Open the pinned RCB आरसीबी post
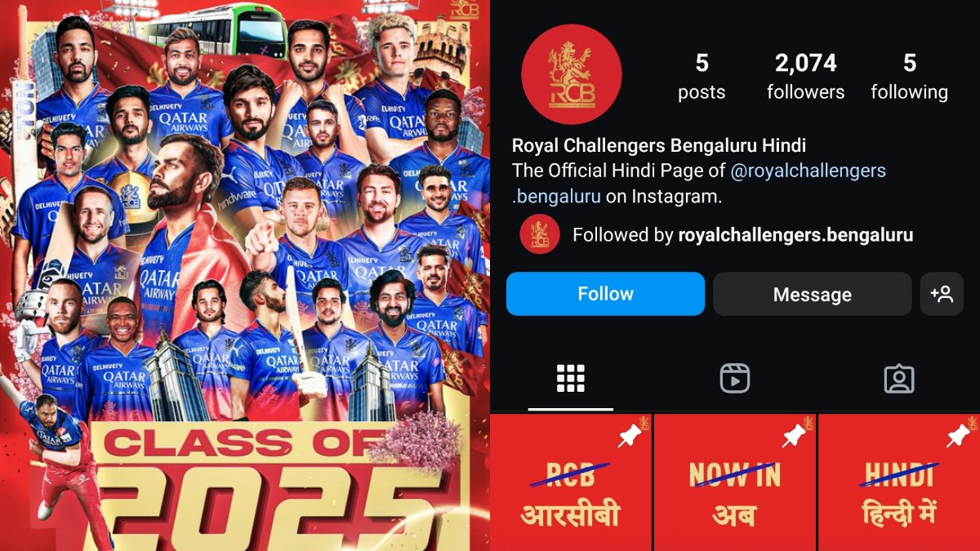980x551 pixels. [571, 482]
